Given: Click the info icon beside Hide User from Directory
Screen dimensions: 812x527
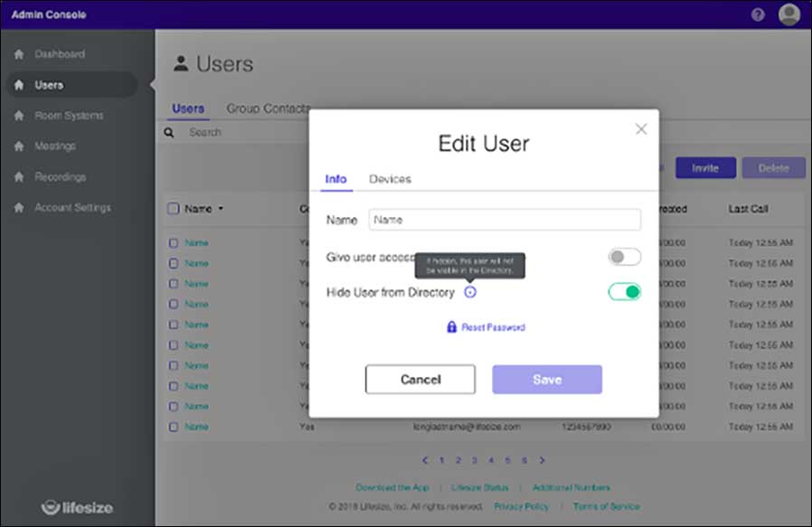Looking at the screenshot, I should [x=470, y=292].
